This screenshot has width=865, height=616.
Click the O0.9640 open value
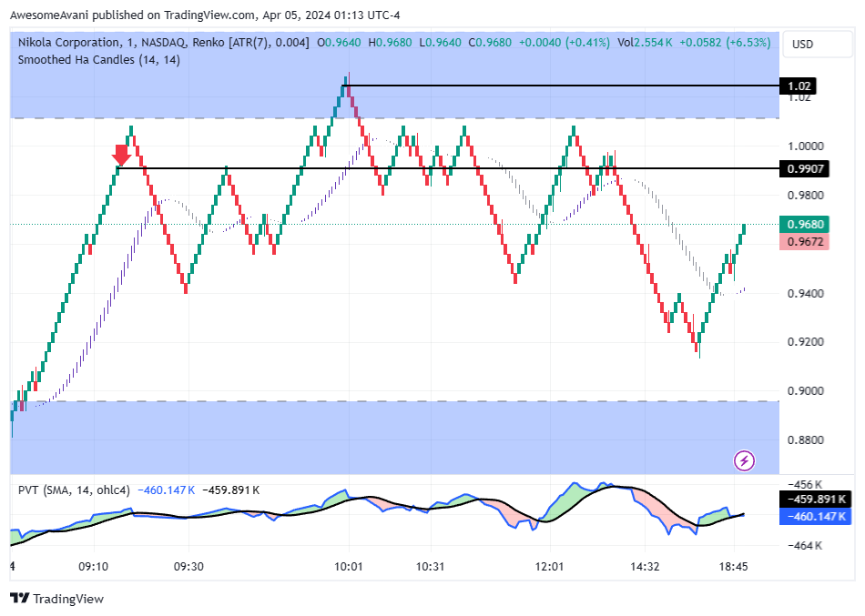click(x=339, y=43)
